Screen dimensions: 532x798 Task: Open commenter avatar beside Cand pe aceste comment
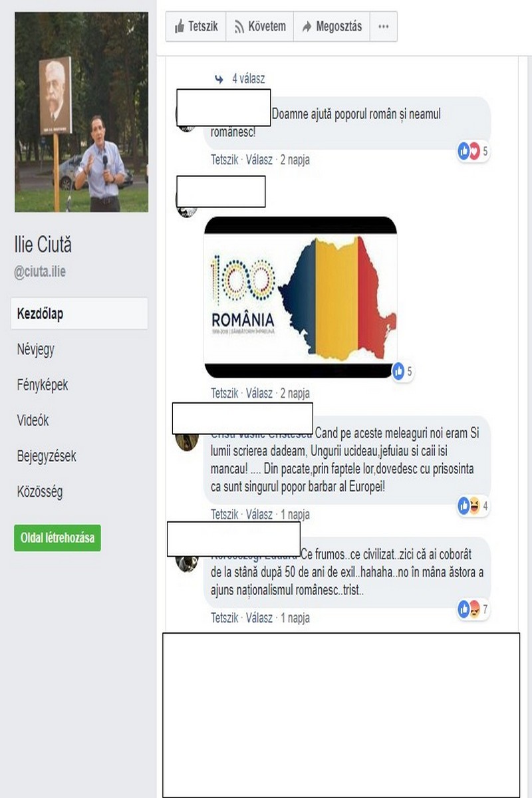(x=186, y=439)
